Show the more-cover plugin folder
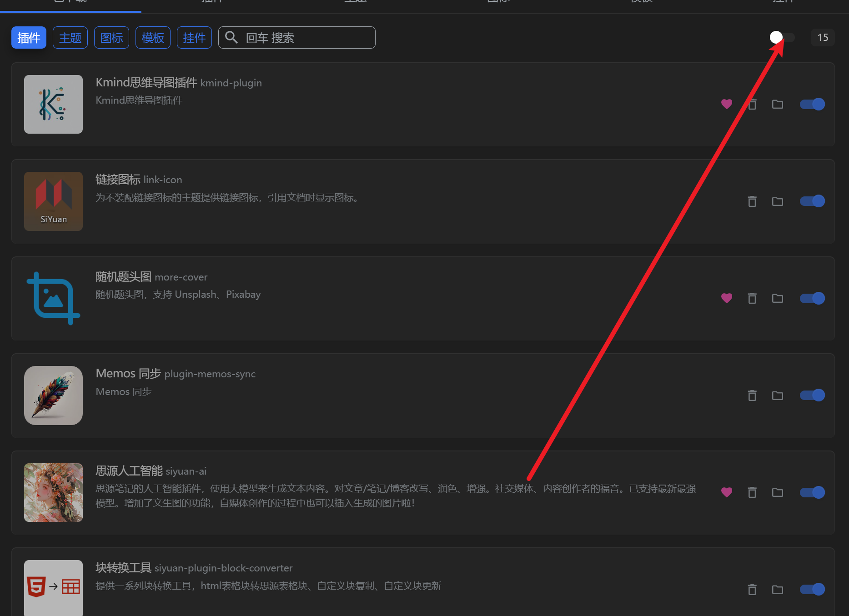This screenshot has width=849, height=616. pyautogui.click(x=778, y=298)
